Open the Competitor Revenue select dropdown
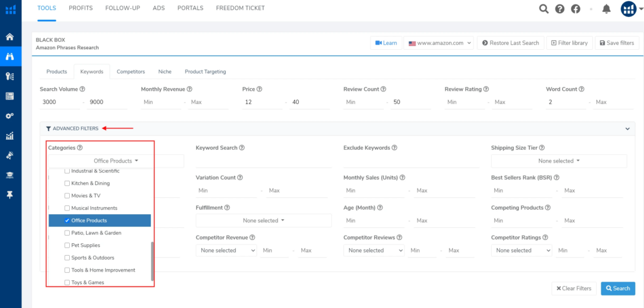 click(226, 250)
